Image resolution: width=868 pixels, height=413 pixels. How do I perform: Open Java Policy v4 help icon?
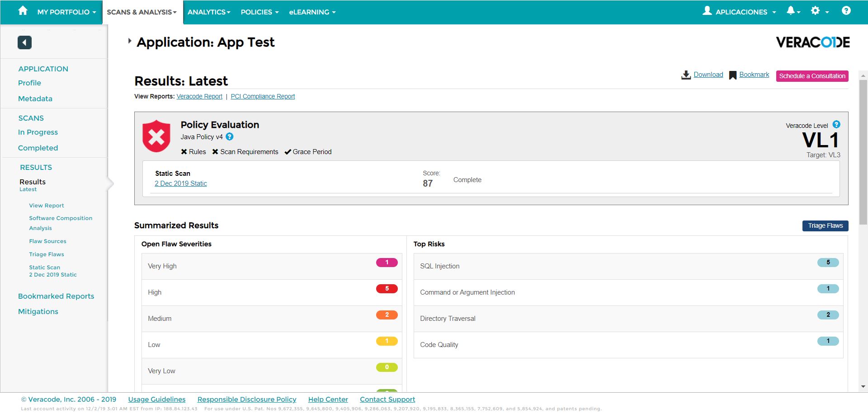[x=230, y=136]
